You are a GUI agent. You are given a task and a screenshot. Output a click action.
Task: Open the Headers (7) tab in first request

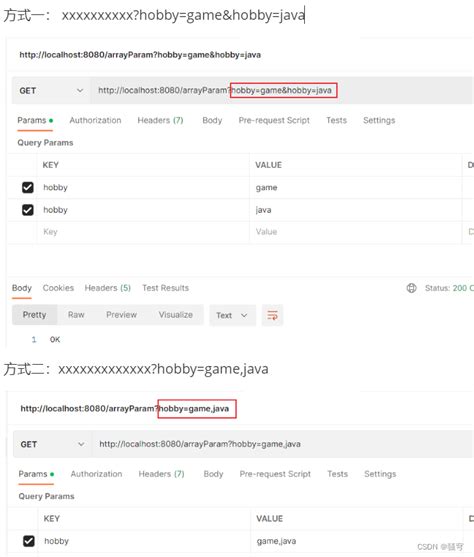[x=160, y=120]
